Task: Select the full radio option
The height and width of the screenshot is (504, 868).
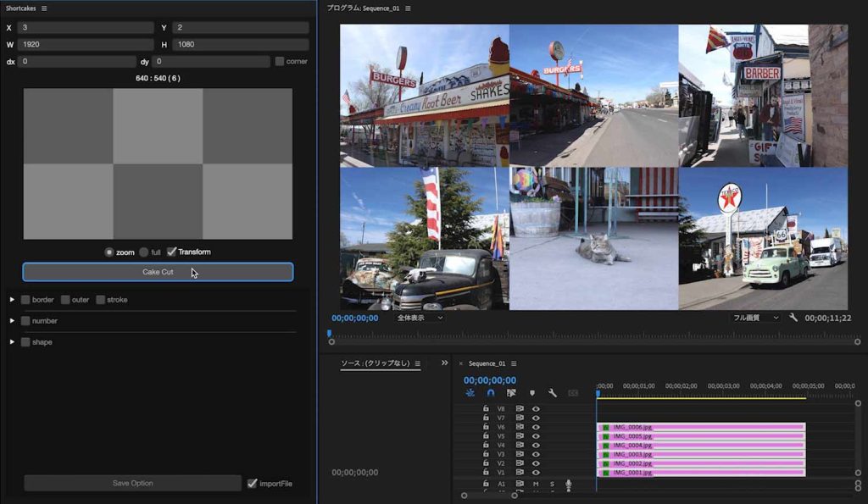Action: pos(143,252)
